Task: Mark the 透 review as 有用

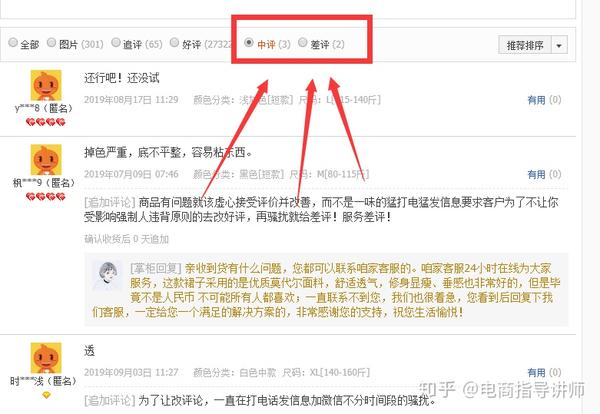Action: (536, 372)
